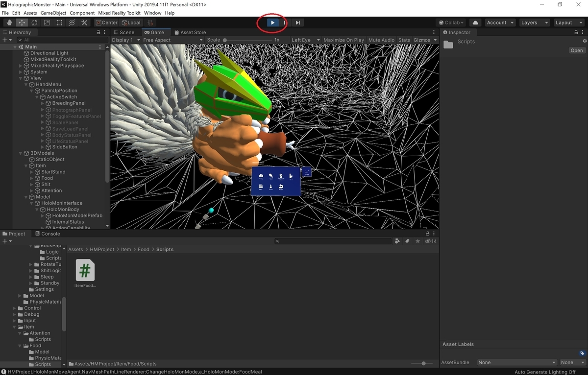The height and width of the screenshot is (375, 588).
Task: Click the Step frame button
Action: 297,23
